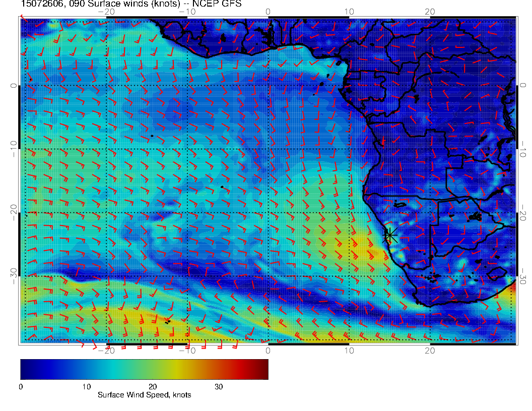The width and height of the screenshot is (532, 411).
Task: Click the plot title '15072606, 090 Surface winds (knots) -- NCEP GFS'
Action: point(131,4)
